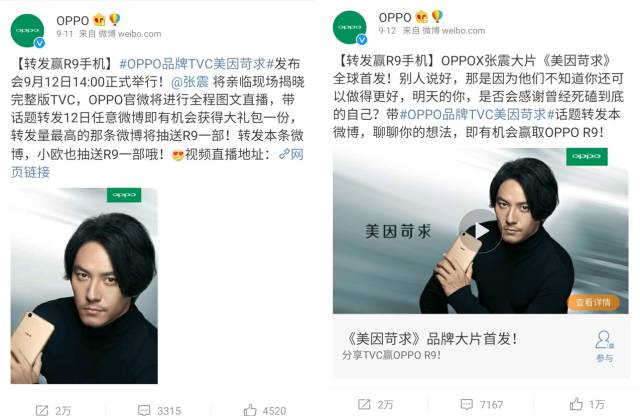
Task: Open @张震 mention link
Action: (190, 82)
